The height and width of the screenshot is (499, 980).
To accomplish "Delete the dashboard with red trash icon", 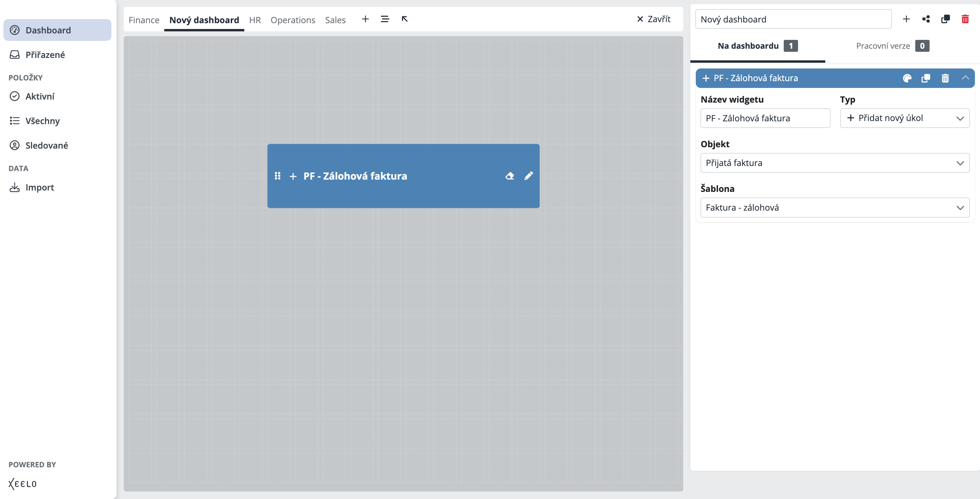I will click(x=965, y=19).
